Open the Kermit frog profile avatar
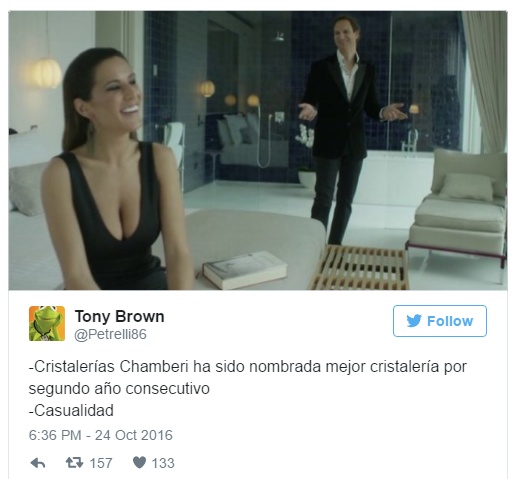 (47, 323)
